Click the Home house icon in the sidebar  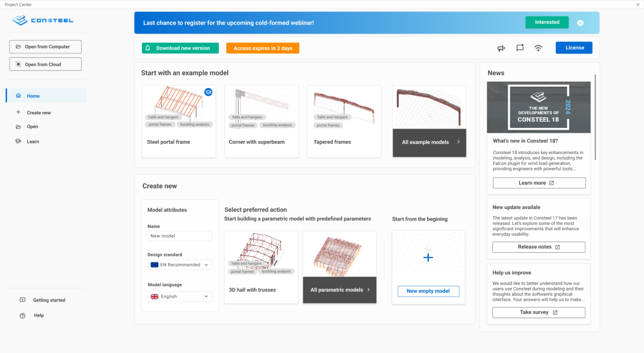coord(18,95)
